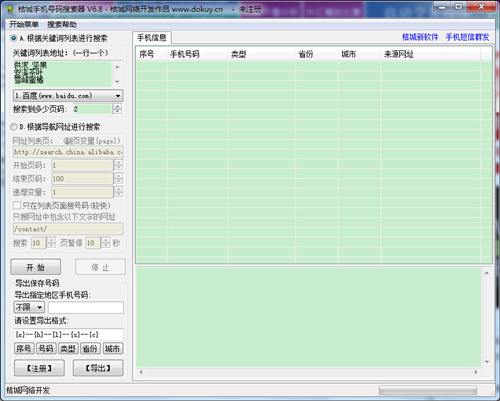Click the 【注册】 button

(39, 368)
